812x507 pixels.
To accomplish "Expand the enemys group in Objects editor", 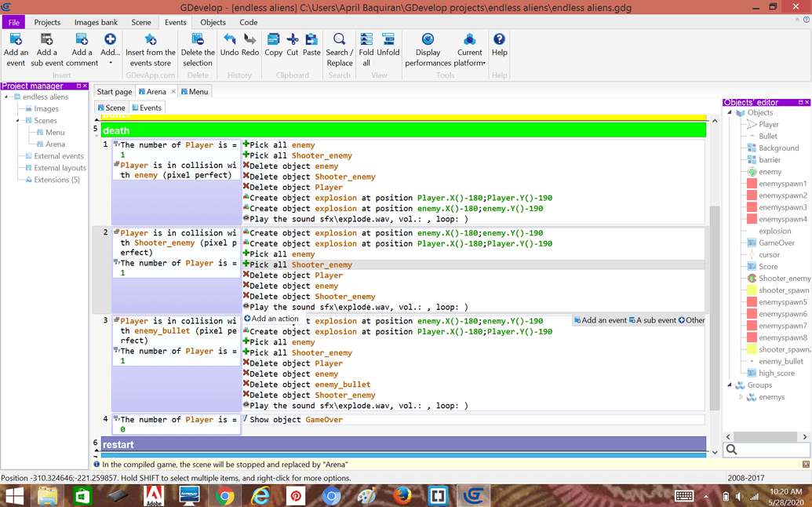I will pyautogui.click(x=741, y=397).
